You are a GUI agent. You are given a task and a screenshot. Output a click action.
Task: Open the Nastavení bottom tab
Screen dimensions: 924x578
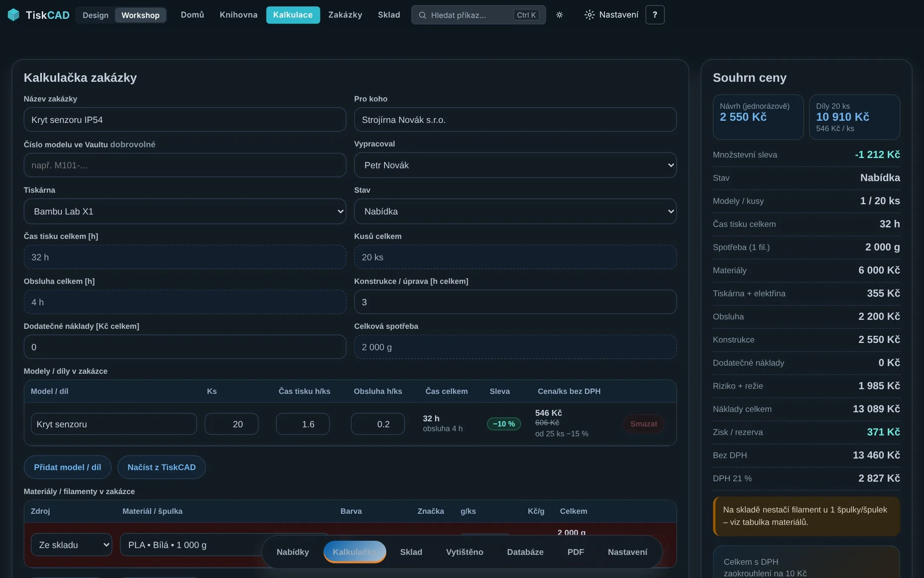point(627,552)
